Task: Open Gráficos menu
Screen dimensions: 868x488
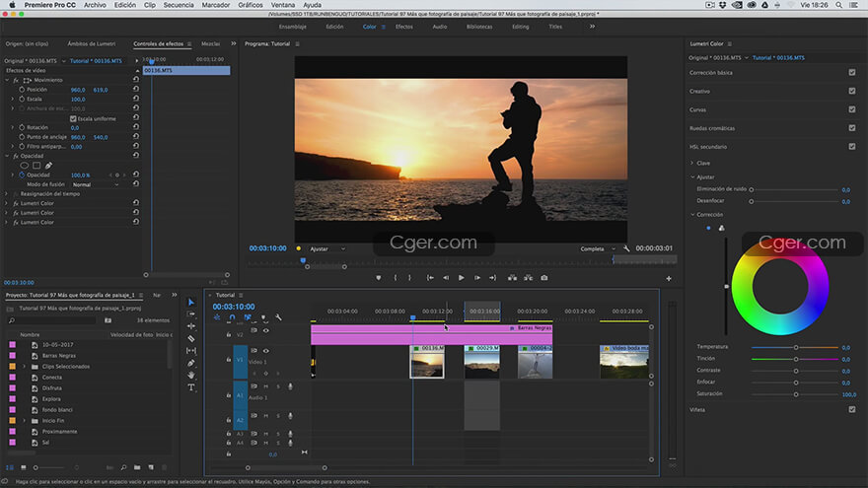Action: click(251, 5)
